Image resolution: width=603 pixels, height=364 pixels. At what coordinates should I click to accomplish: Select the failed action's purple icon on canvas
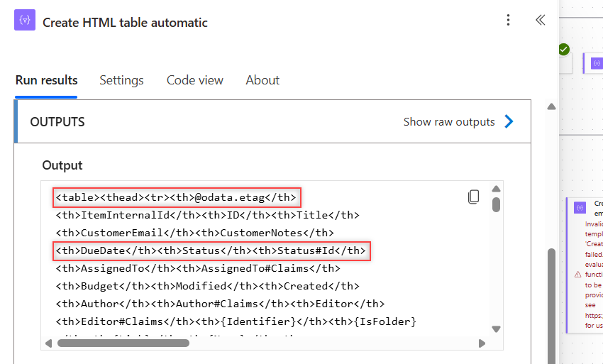click(x=580, y=207)
